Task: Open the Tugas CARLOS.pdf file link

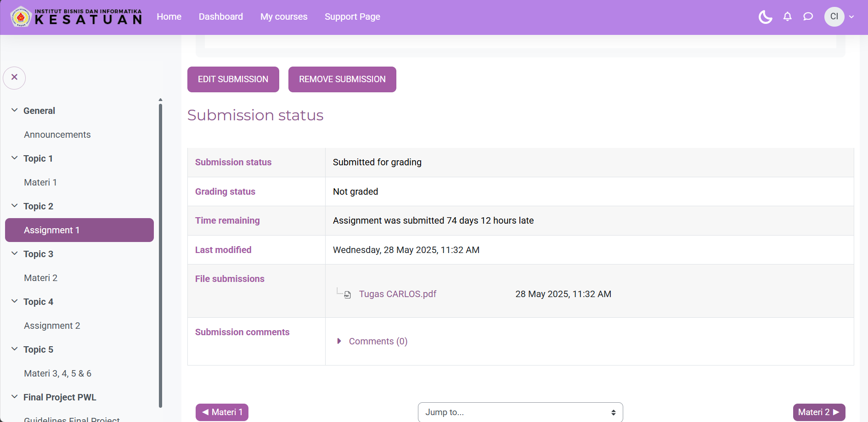Action: [x=397, y=294]
